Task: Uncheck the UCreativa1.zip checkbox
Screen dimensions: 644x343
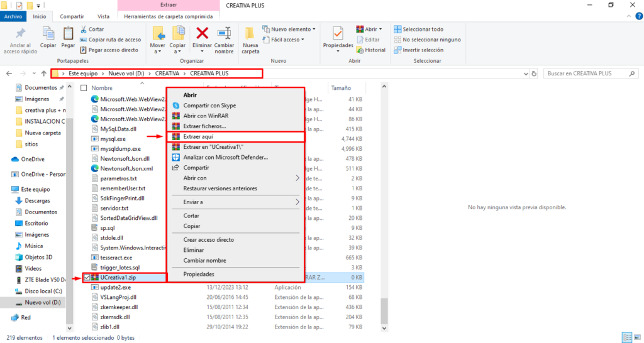Action: [87, 278]
